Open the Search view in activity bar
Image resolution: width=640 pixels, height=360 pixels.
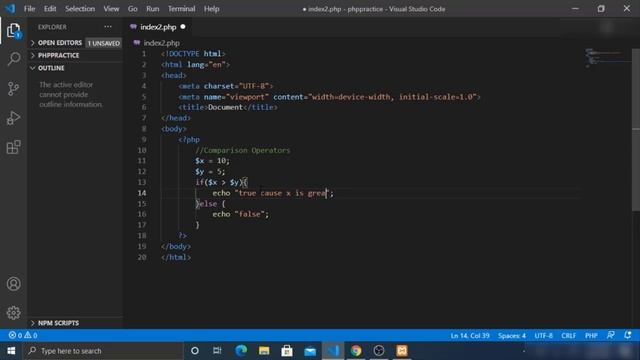click(x=13, y=59)
